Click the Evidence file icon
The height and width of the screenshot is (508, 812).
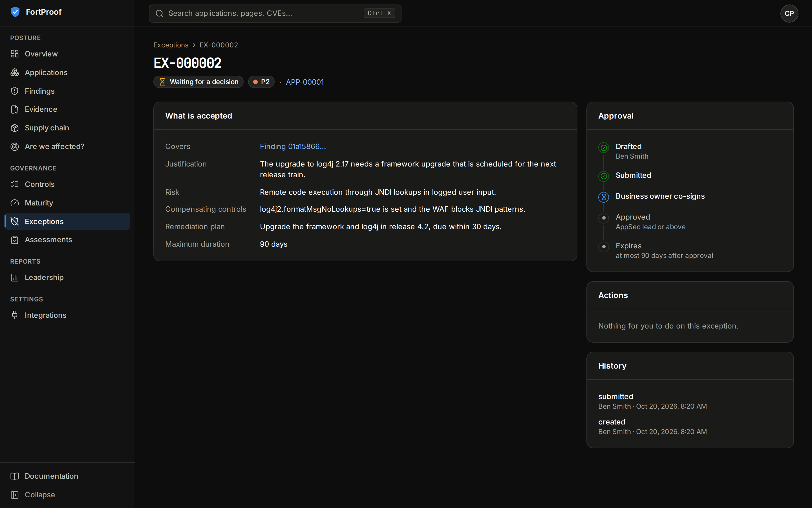click(14, 109)
